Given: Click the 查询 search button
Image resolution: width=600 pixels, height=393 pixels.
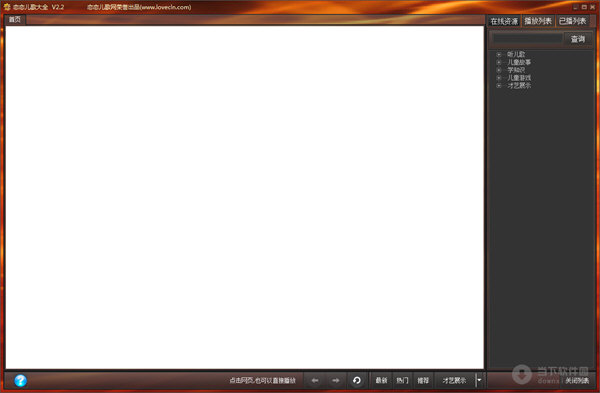Looking at the screenshot, I should [x=578, y=39].
